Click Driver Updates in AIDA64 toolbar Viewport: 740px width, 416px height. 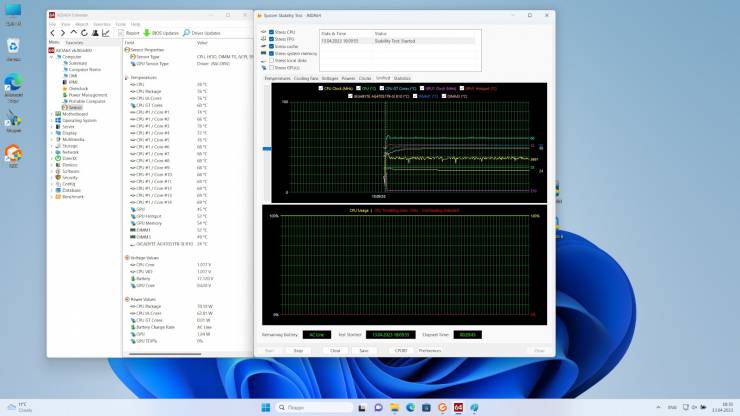tap(202, 33)
